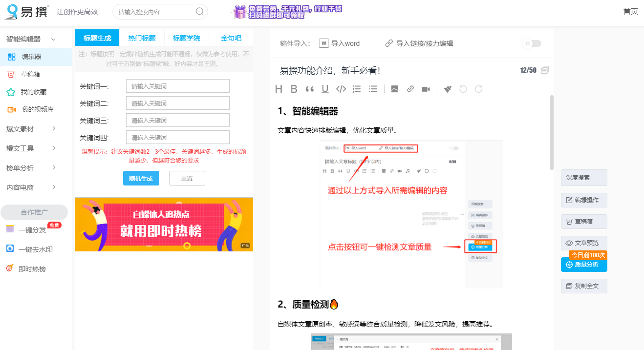Insert a blockquote using quote icon
Screen dimensions: 644x350
coord(309,89)
